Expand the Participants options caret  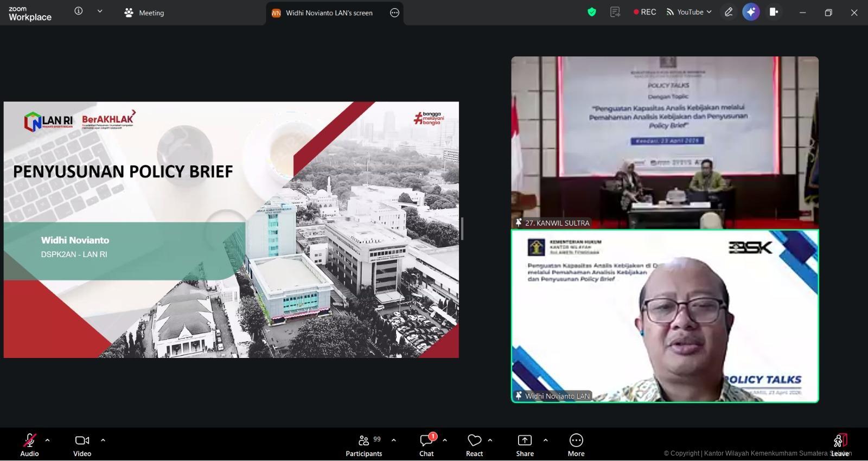click(394, 440)
